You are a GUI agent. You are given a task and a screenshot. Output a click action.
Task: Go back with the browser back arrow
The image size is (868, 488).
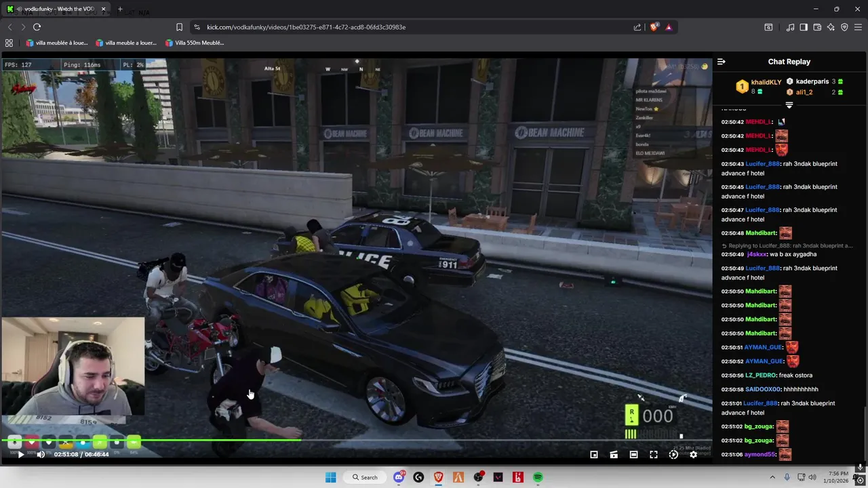coord(9,27)
